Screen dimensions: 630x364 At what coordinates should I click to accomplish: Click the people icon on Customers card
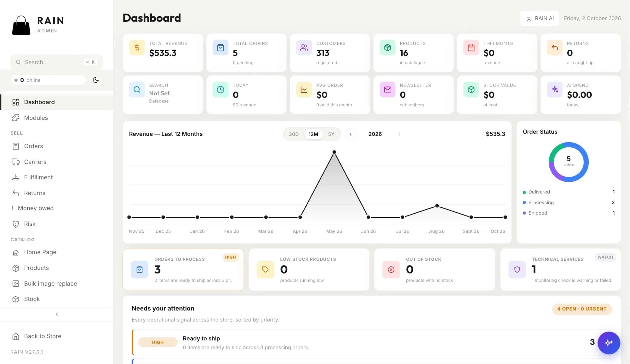pos(304,48)
